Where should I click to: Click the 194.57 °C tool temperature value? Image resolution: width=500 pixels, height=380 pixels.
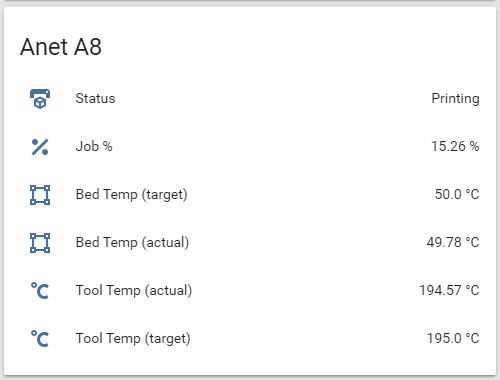click(x=449, y=290)
